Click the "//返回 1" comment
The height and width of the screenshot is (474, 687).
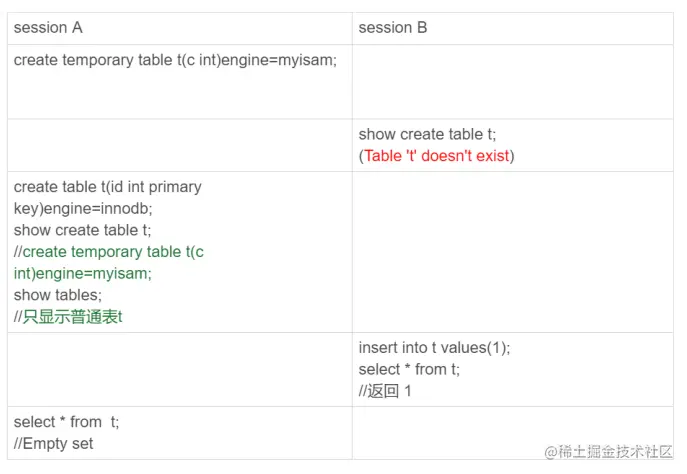pos(385,391)
